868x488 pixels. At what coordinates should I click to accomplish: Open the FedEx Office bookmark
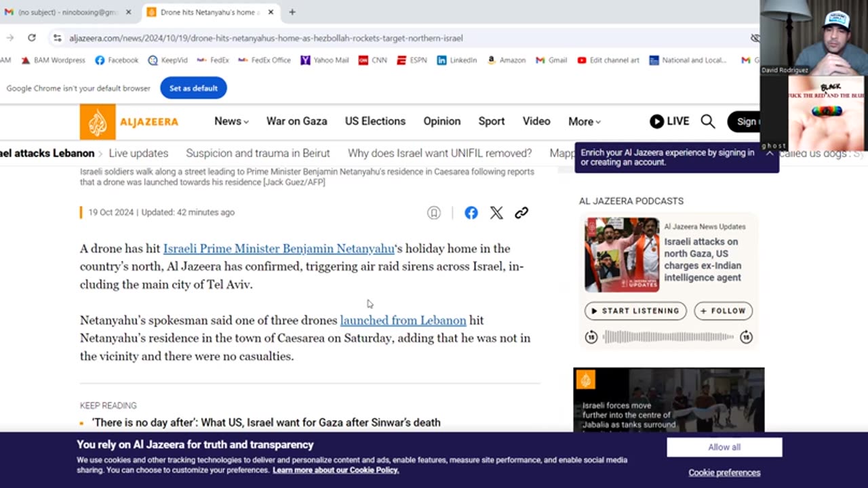[x=264, y=60]
